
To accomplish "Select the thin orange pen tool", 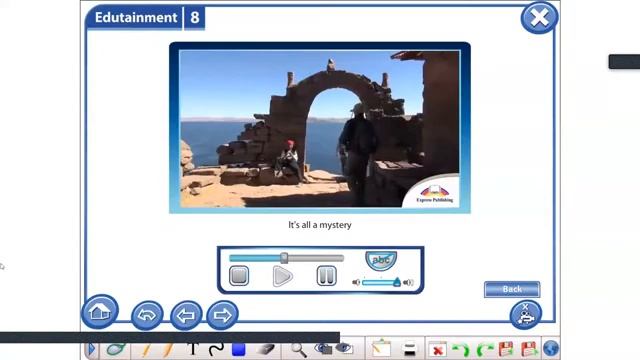I will coord(146,350).
